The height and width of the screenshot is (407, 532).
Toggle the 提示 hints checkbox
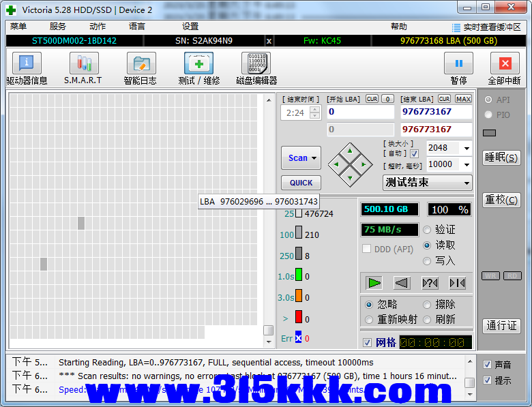[487, 380]
